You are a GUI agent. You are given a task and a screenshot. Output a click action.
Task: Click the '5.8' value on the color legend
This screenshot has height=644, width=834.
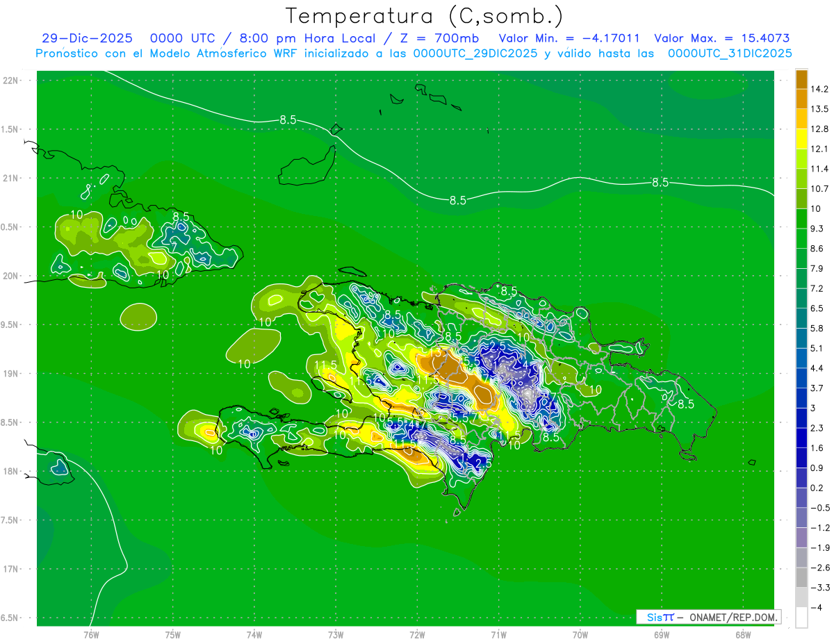coord(818,328)
